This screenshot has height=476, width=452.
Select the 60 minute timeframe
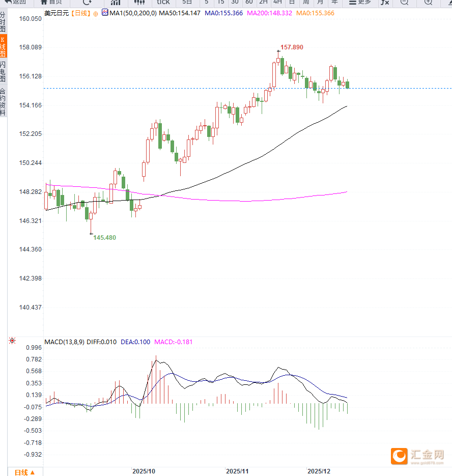[x=249, y=3]
